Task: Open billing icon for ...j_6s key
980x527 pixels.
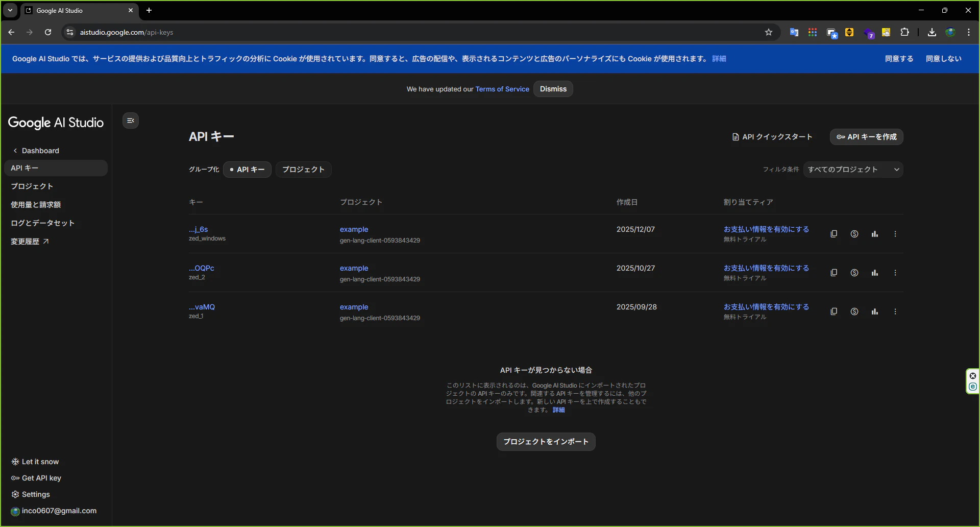Action: click(x=854, y=234)
